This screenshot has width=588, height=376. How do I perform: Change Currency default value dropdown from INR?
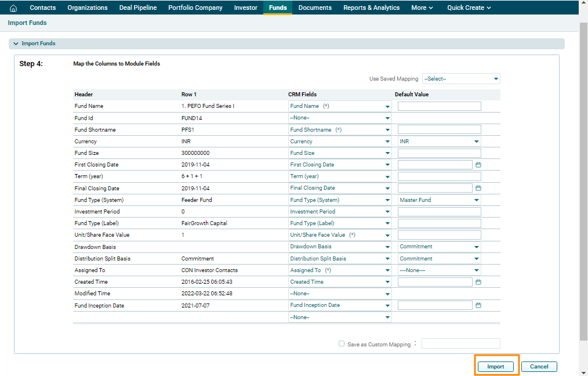click(439, 142)
